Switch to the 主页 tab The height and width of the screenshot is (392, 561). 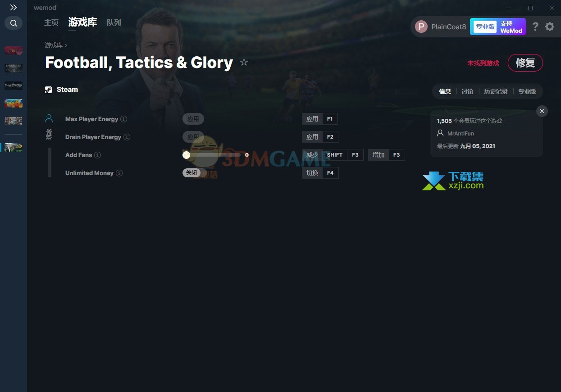(x=51, y=23)
